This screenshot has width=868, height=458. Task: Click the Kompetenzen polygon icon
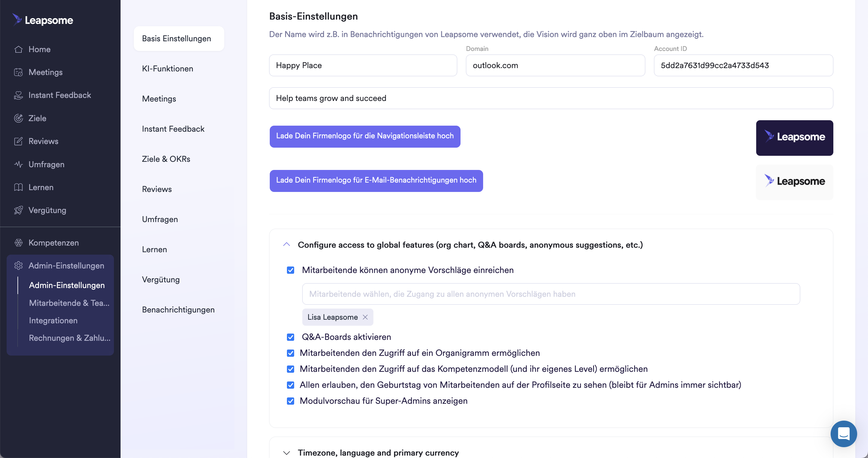[18, 243]
